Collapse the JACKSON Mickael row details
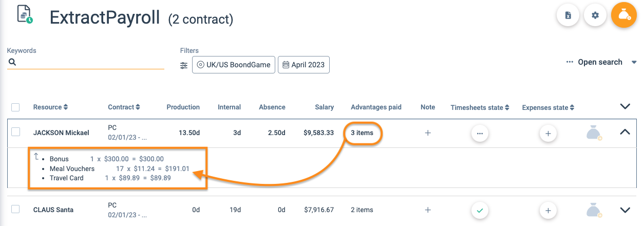This screenshot has width=644, height=226. click(625, 132)
